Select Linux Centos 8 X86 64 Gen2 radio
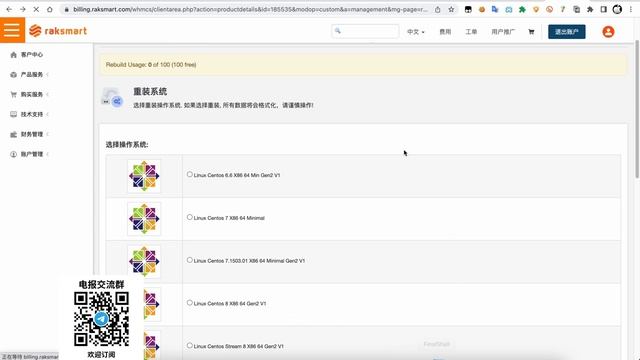 [189, 303]
